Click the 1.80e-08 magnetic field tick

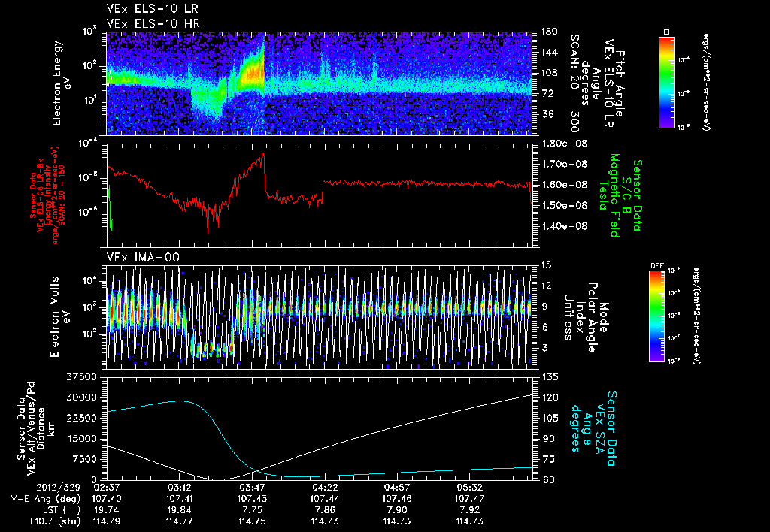coord(566,144)
